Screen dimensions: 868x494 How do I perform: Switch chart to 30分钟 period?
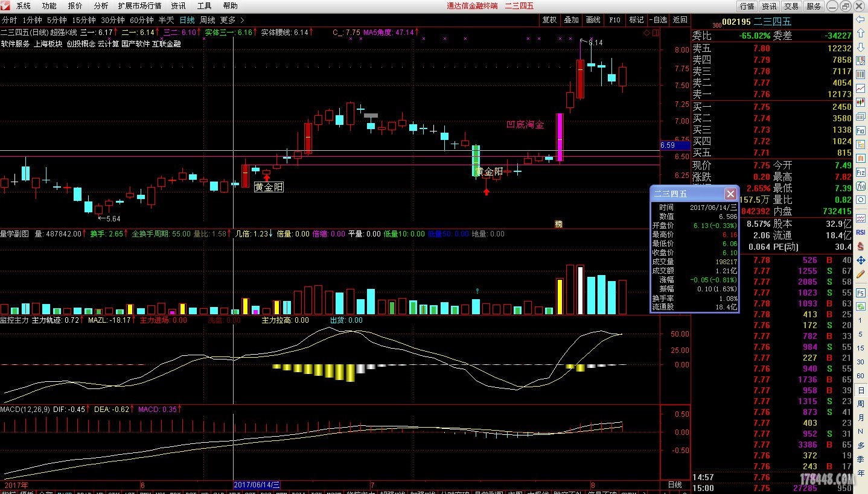113,20
